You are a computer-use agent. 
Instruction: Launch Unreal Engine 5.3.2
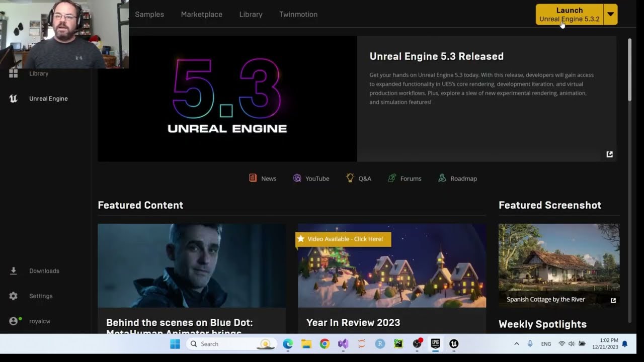tap(570, 14)
